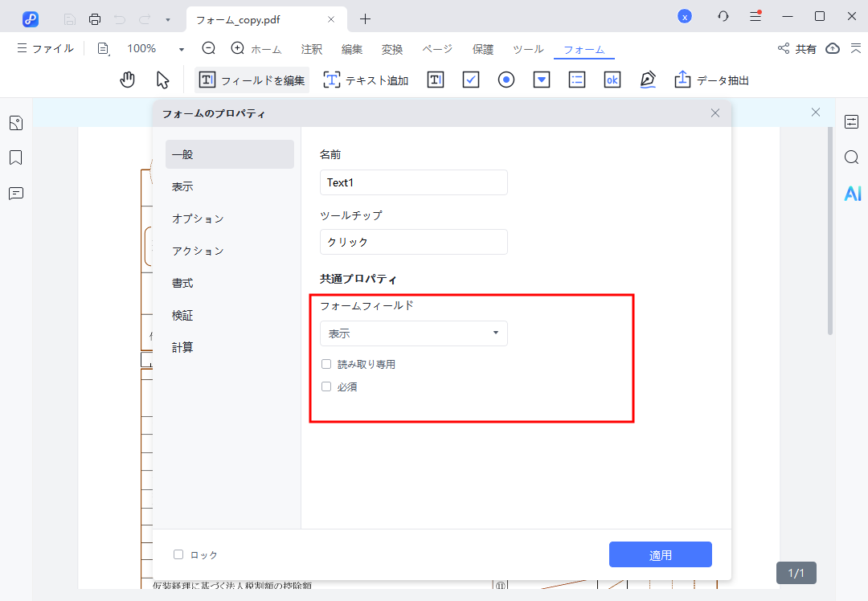Insert a list box form field
The image size is (868, 601).
click(576, 80)
